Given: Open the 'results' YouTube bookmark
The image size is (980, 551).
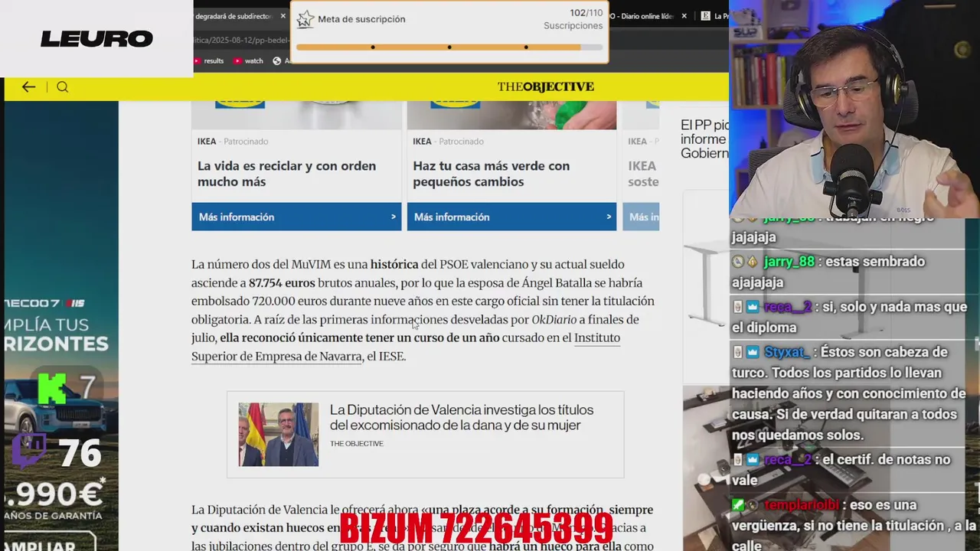Looking at the screenshot, I should point(208,60).
